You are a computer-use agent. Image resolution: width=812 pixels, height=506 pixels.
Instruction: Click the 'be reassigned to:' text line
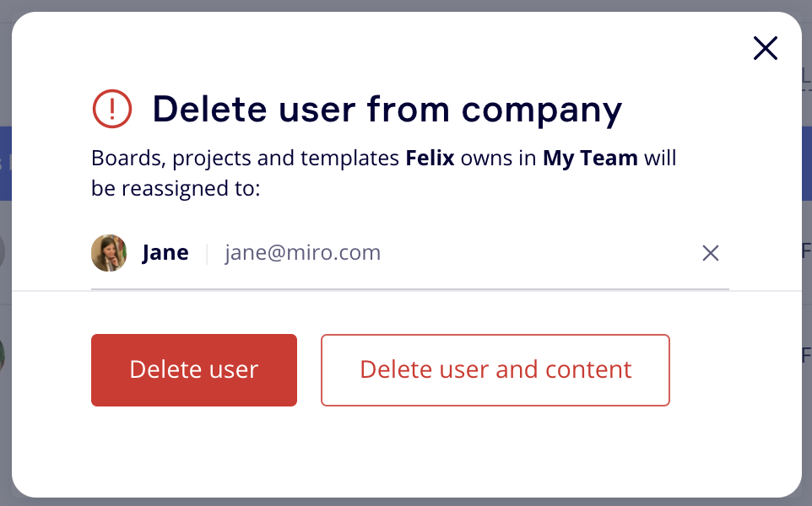176,188
